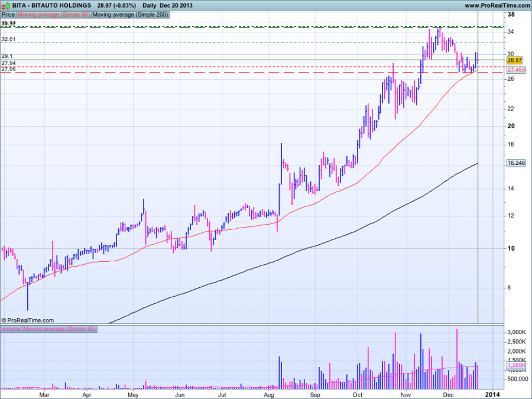
Task: Click the 2,000K volume axis label
Action: 517,352
